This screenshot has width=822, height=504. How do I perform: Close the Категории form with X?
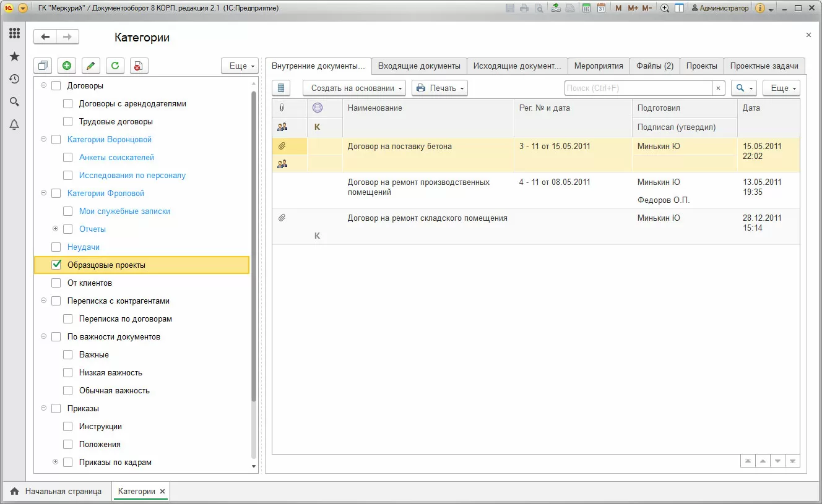[808, 35]
